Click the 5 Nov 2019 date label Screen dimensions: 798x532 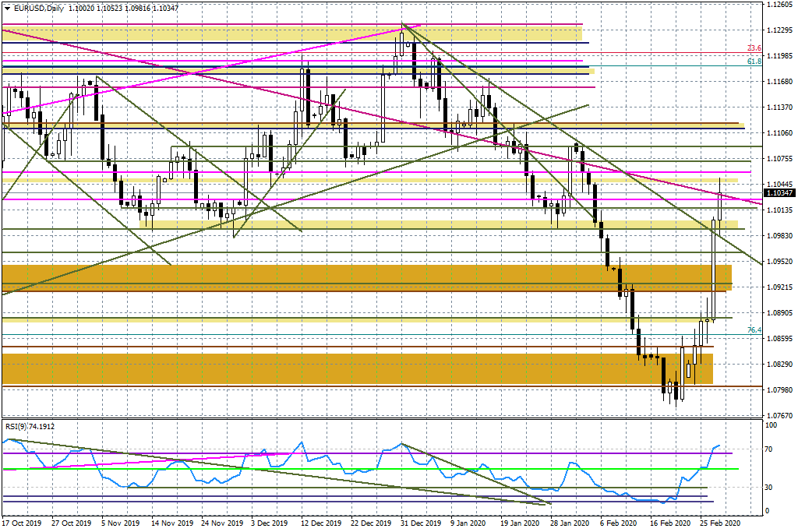121,523
